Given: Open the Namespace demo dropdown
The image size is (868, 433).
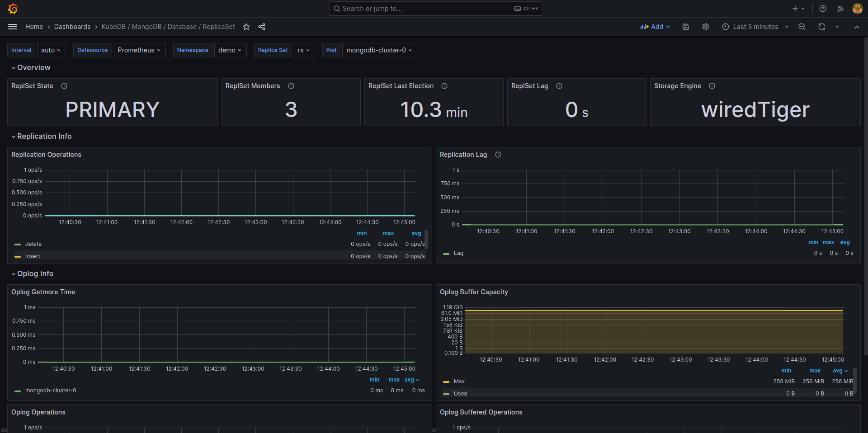Looking at the screenshot, I should [230, 50].
